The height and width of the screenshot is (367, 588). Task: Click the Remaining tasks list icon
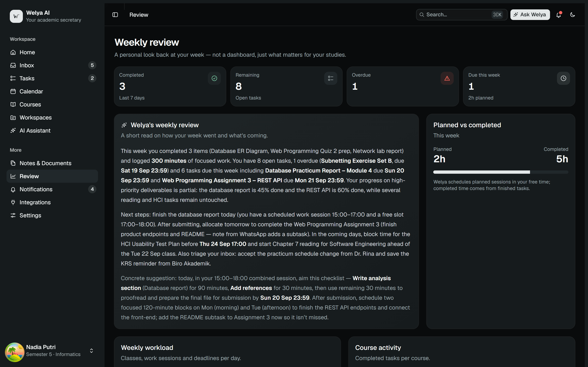(x=331, y=78)
